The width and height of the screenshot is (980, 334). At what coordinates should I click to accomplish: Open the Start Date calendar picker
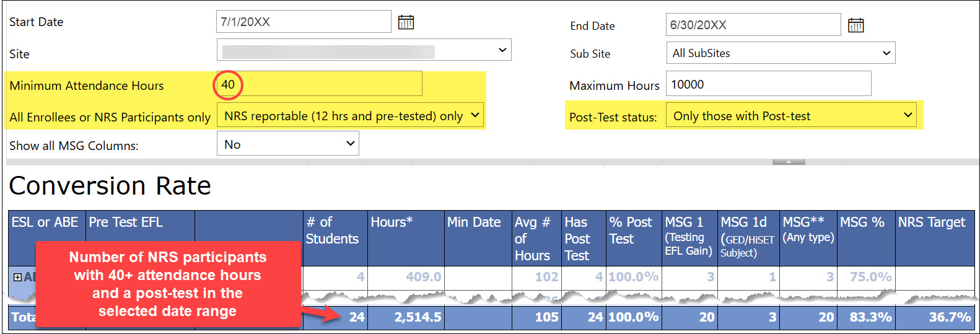coord(406,22)
